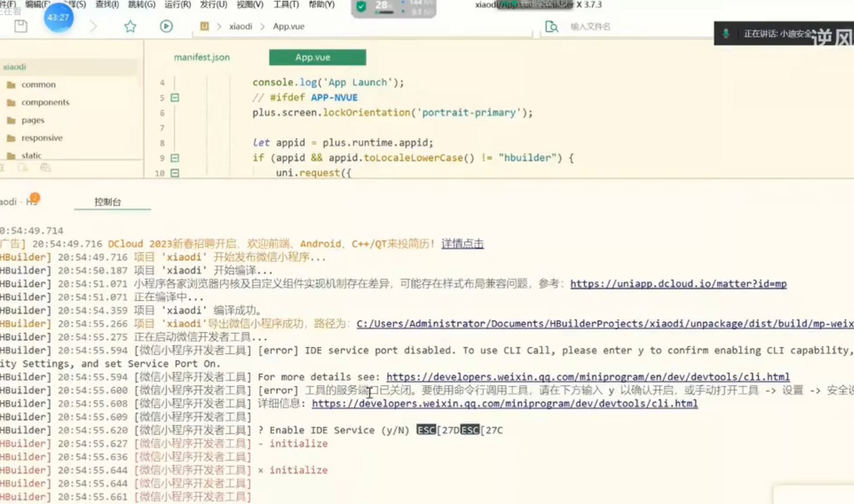Collapse code fold at line 9

tap(175, 158)
